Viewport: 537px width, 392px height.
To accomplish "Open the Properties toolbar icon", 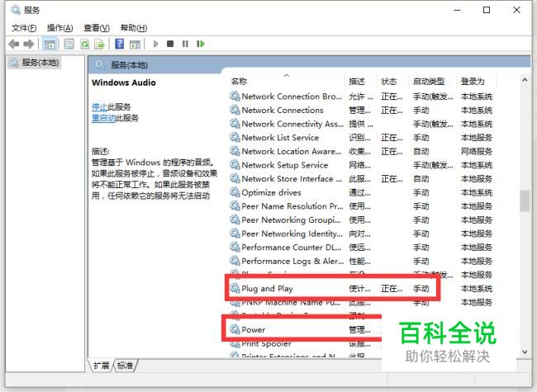I will (69, 44).
